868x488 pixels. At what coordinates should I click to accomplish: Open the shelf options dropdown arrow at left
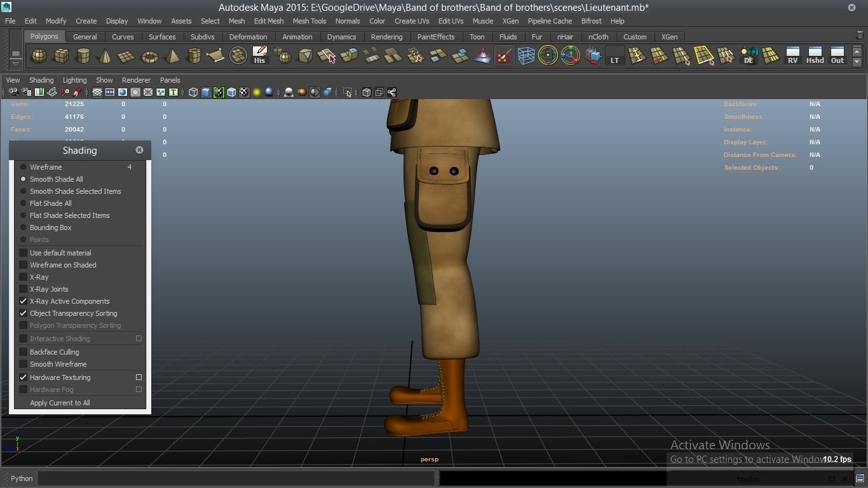pos(15,64)
